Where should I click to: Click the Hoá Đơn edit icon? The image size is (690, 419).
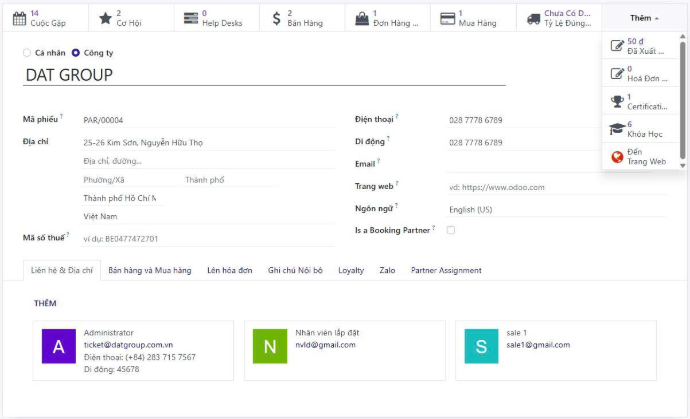[617, 73]
